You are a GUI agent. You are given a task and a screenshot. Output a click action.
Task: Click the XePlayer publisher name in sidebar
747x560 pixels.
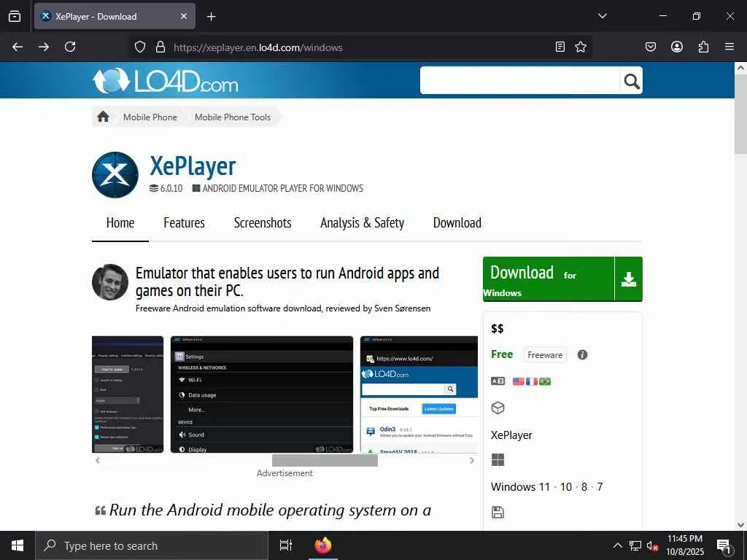click(511, 435)
